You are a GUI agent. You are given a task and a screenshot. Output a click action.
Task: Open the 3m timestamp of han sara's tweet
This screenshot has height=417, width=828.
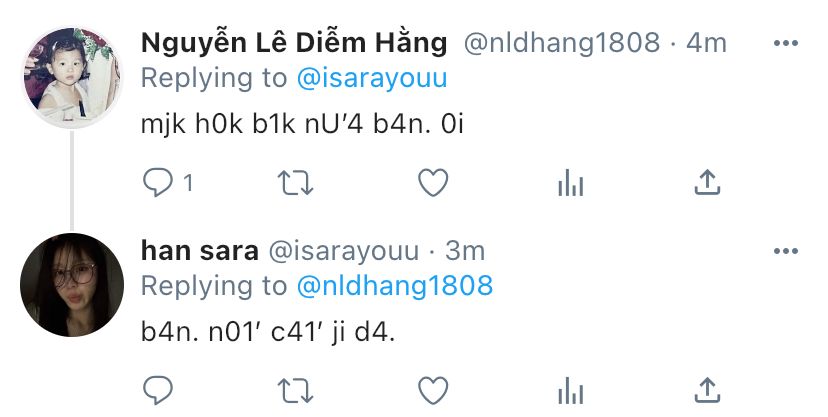coord(465,251)
